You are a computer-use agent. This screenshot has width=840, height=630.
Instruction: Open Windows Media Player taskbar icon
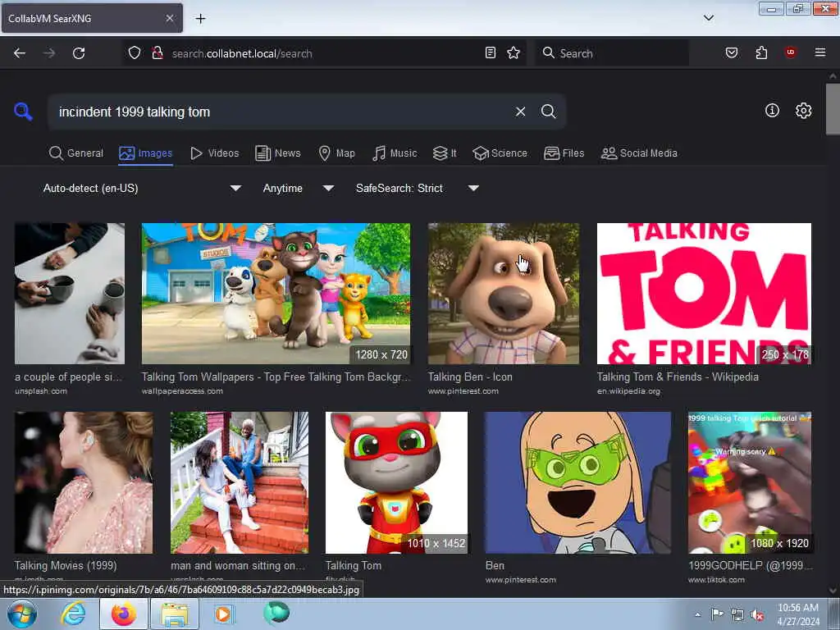click(x=223, y=614)
